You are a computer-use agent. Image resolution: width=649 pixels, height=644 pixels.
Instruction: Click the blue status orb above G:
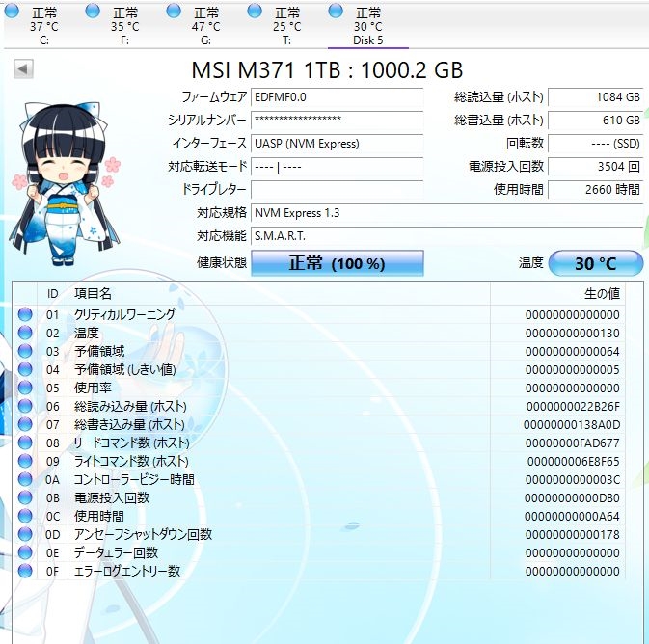(174, 11)
